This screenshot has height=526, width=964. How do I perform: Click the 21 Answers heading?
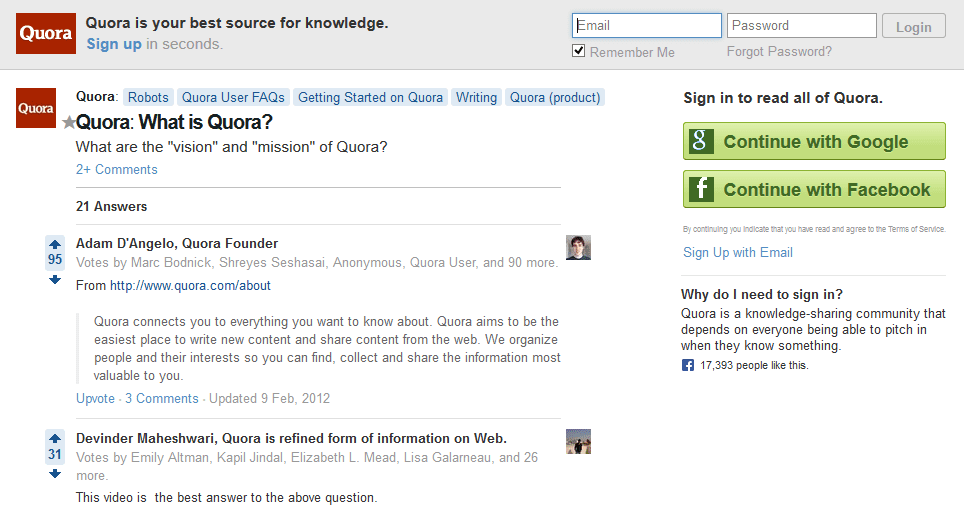coord(111,206)
